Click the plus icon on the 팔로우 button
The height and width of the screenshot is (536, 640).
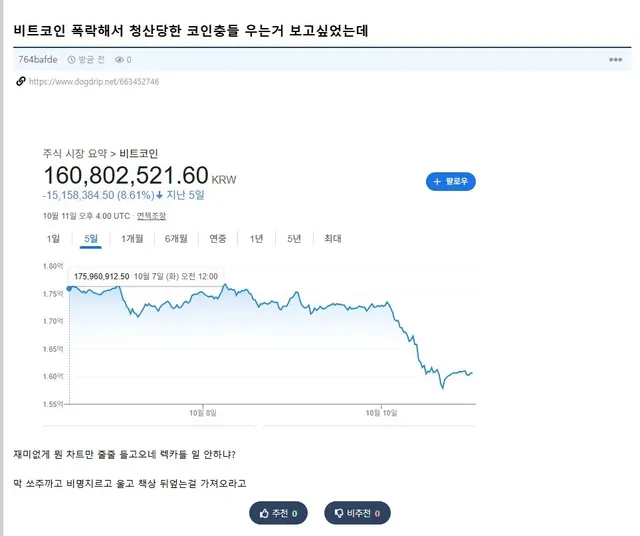coord(437,182)
